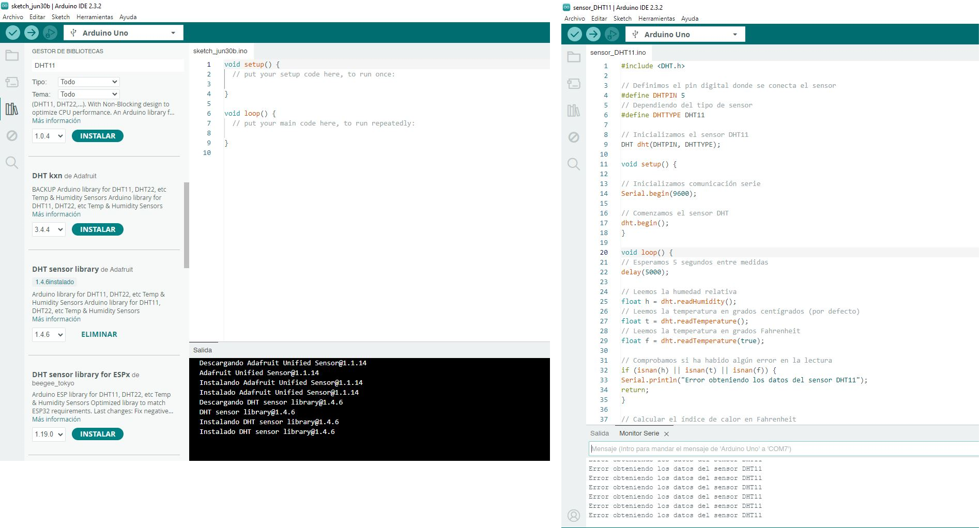
Task: Select Library Manager icon in sketch_jun30b sidebar
Action: pos(12,109)
